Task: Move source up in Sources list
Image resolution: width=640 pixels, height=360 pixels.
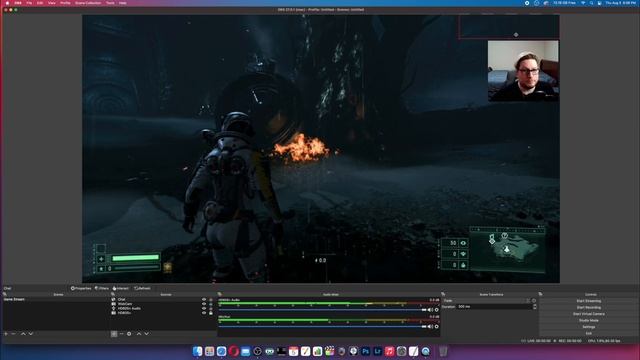Action: (x=139, y=334)
